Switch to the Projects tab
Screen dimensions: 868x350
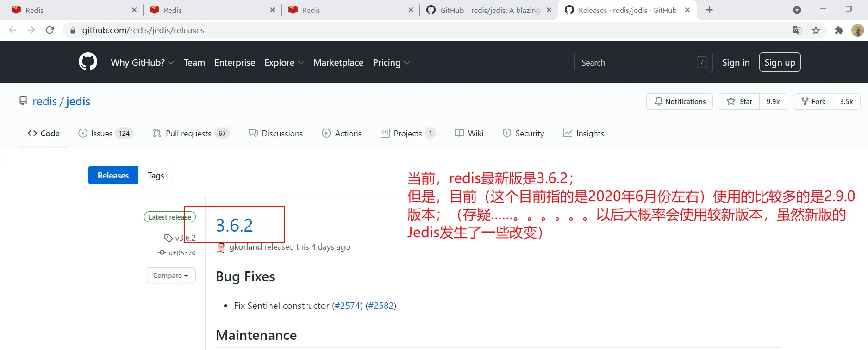coord(408,133)
